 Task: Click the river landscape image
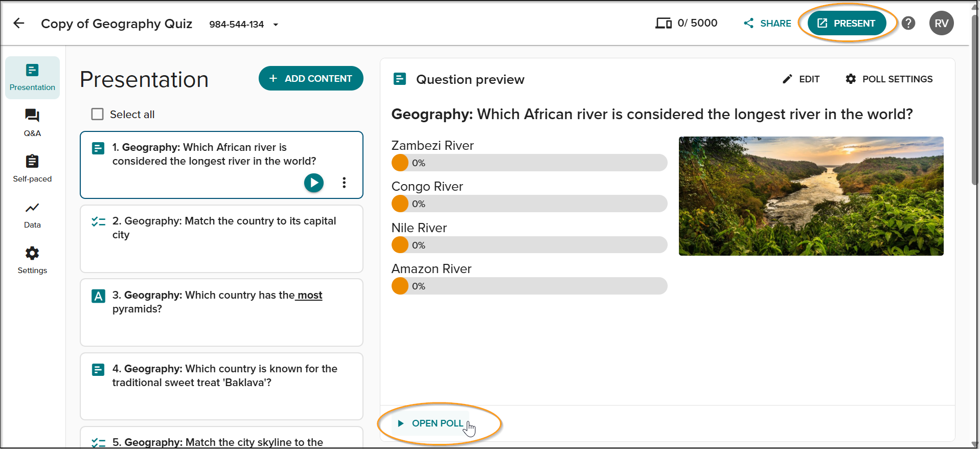811,196
